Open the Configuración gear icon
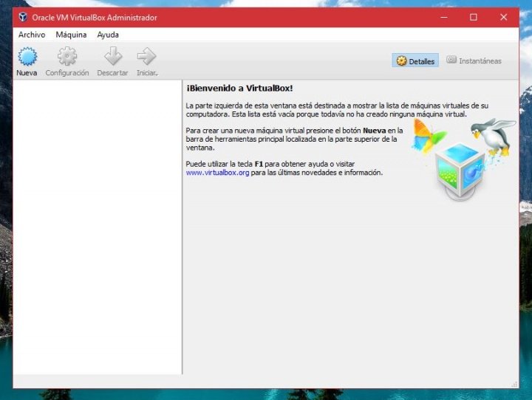532x400 pixels. (x=67, y=56)
